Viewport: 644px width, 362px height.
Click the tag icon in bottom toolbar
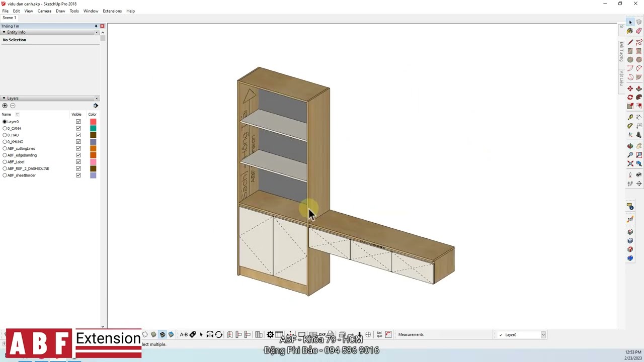point(193,334)
